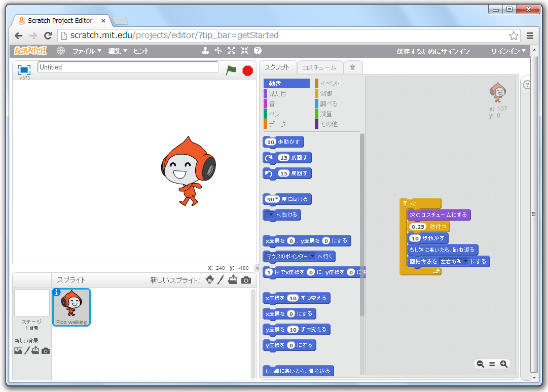Click the clockwise 15 度回す block
548x392 pixels.
click(287, 157)
